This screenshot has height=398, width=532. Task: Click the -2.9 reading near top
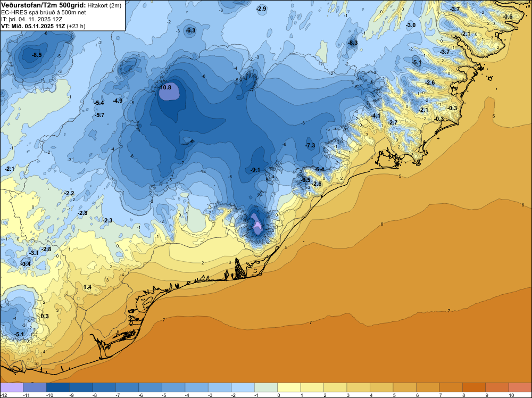(x=261, y=9)
